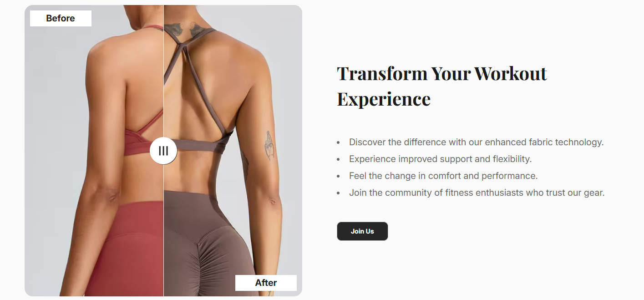
Task: Click the vertical divider line above handle
Action: [x=163, y=71]
